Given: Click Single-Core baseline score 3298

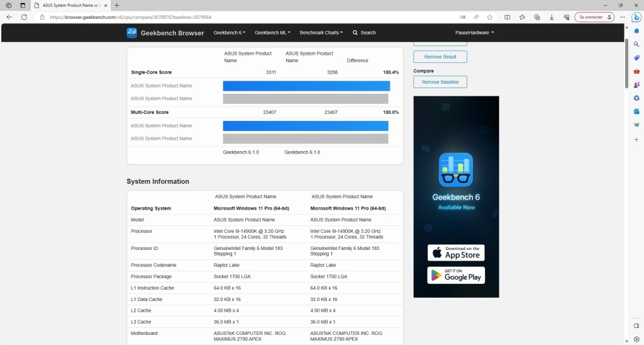Looking at the screenshot, I should coord(332,72).
